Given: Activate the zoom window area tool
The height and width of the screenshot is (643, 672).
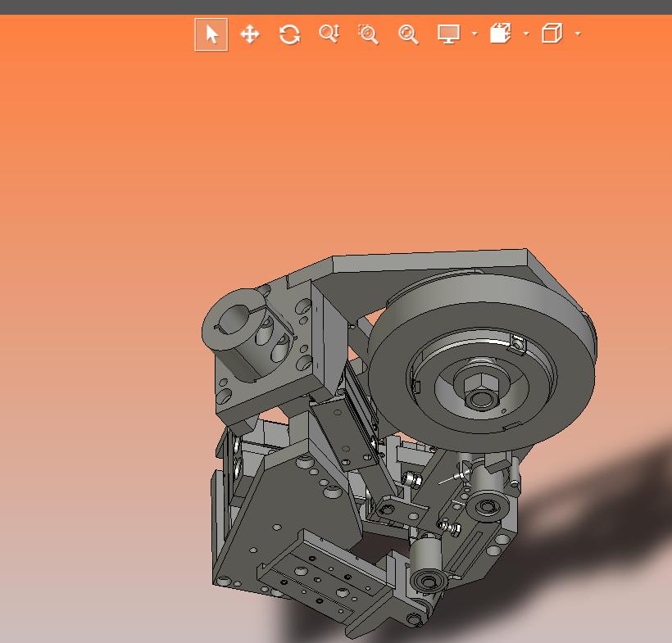Looking at the screenshot, I should tap(368, 34).
